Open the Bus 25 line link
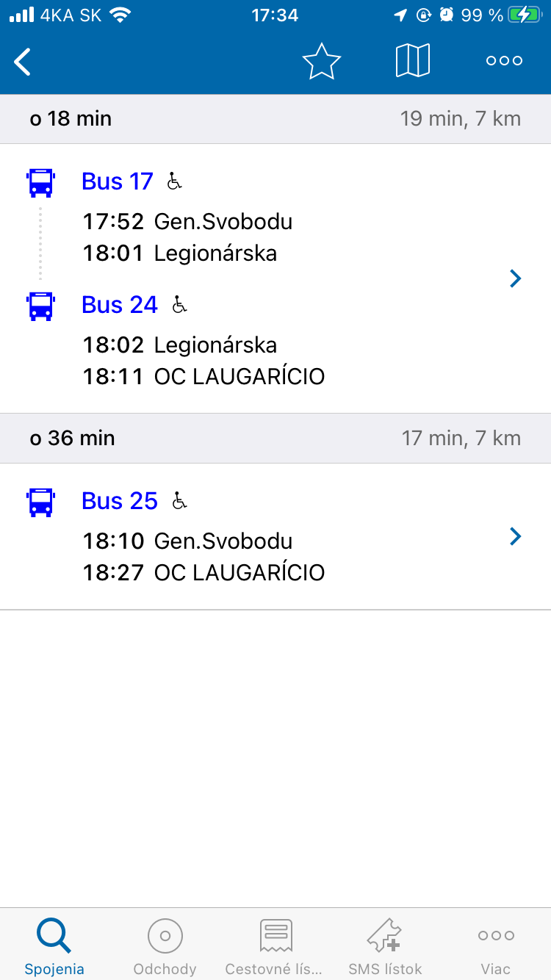The height and width of the screenshot is (980, 551). [120, 501]
